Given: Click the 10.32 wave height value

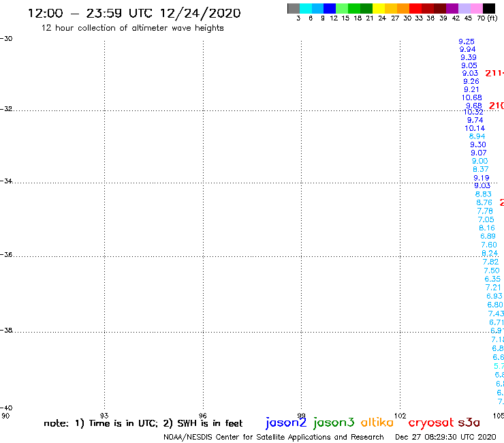Looking at the screenshot, I should click(x=473, y=112).
